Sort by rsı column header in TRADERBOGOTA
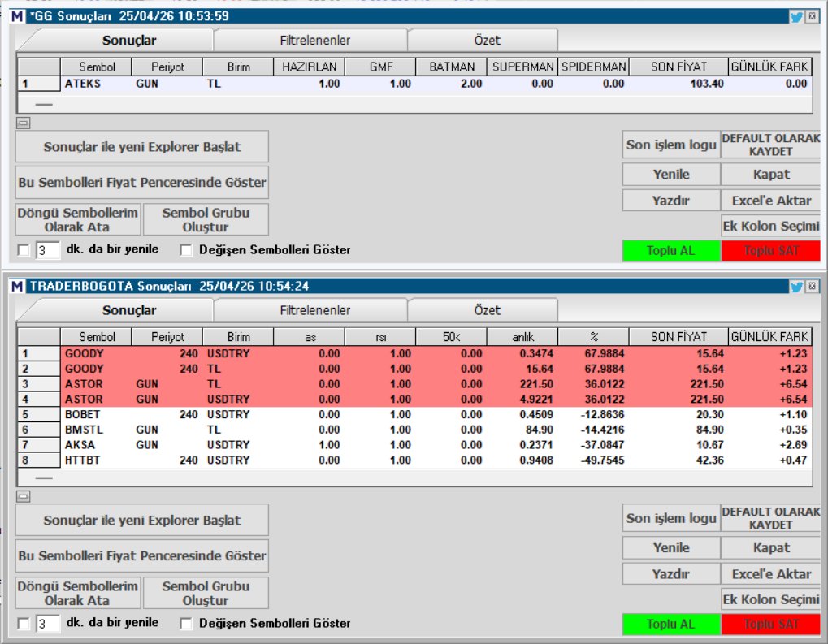The height and width of the screenshot is (644, 828). click(x=380, y=337)
